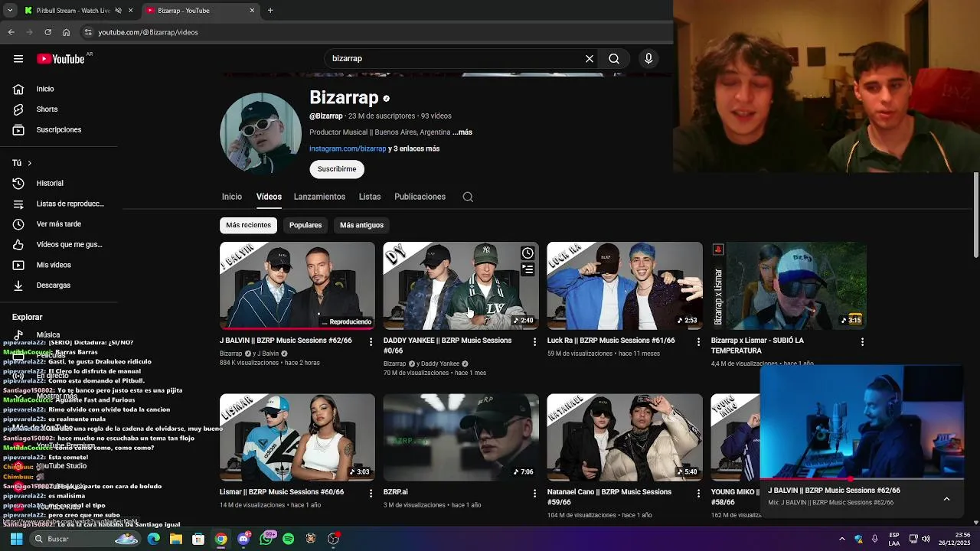Expand the Tú section chevron
Viewport: 980px width, 551px height.
(30, 163)
